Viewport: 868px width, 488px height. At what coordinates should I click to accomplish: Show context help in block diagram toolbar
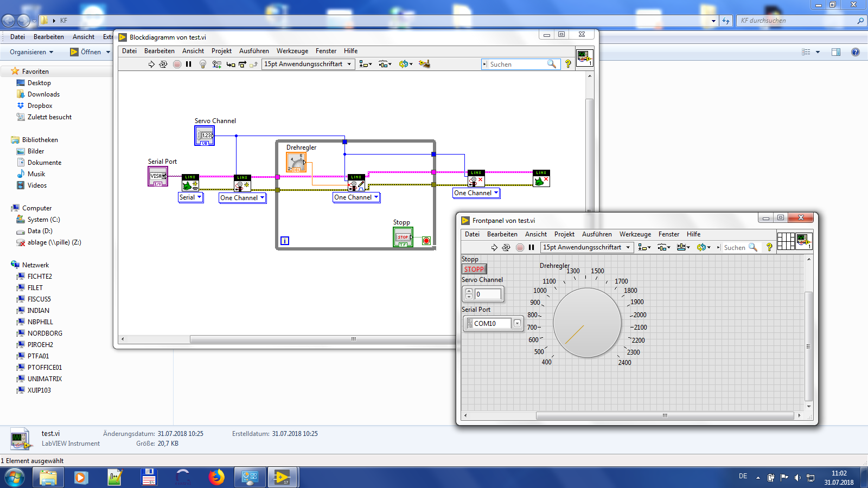pyautogui.click(x=568, y=64)
